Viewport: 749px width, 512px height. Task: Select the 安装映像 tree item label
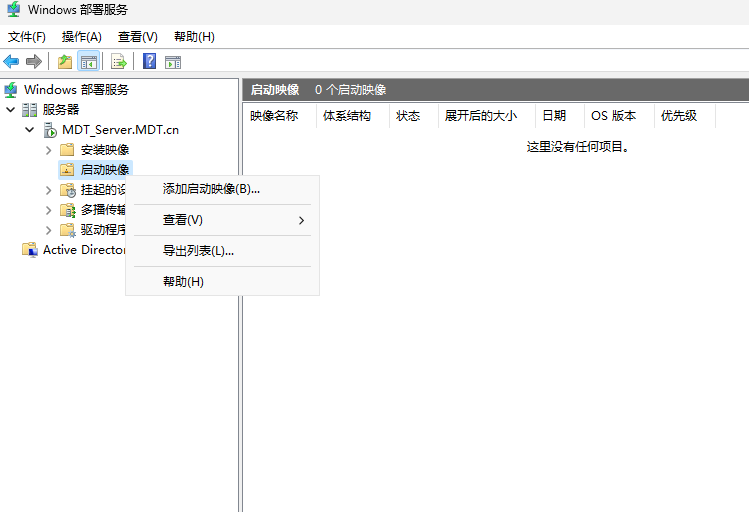tap(105, 150)
